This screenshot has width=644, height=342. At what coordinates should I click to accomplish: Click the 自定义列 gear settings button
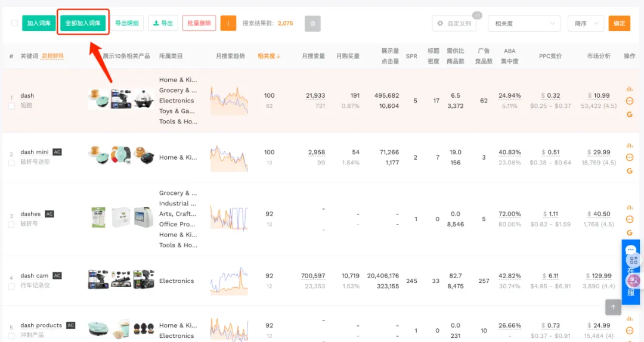(x=454, y=23)
